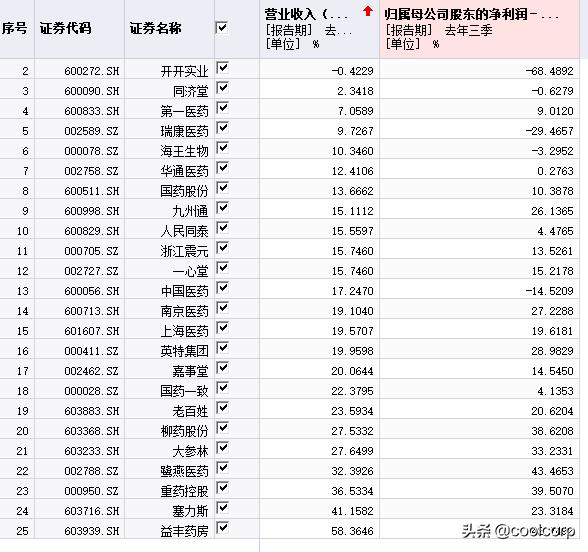Select row number 24
The height and width of the screenshot is (552, 588).
click(x=22, y=511)
